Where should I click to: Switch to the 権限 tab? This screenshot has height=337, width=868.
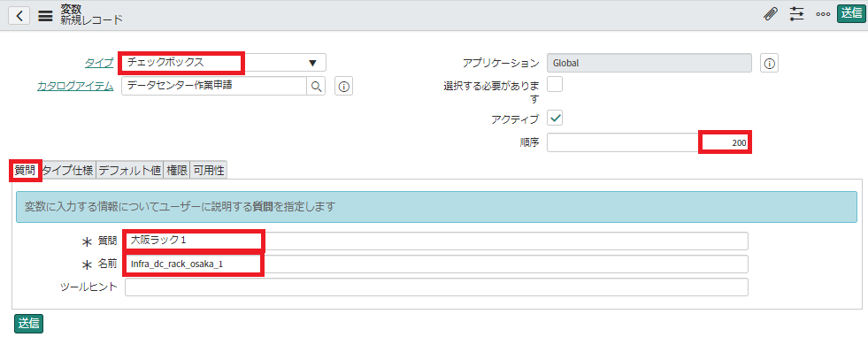176,171
